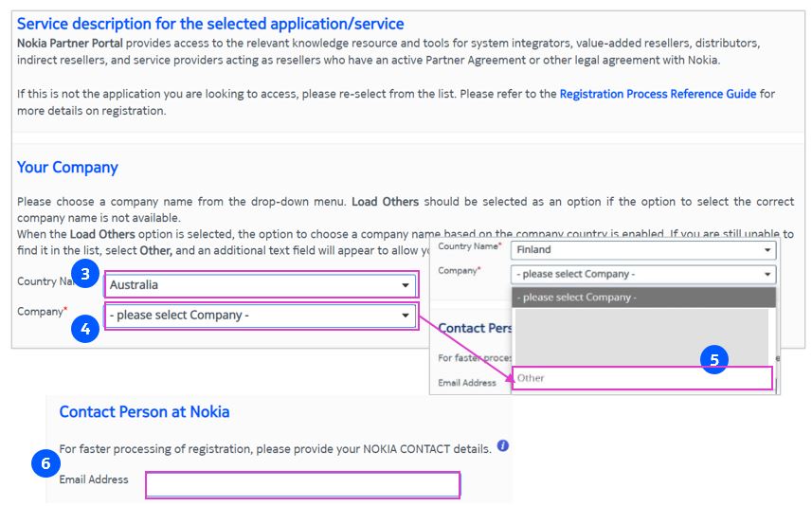Expand the Company dropdown below Finland
Screen dimensions: 812x506
643,274
